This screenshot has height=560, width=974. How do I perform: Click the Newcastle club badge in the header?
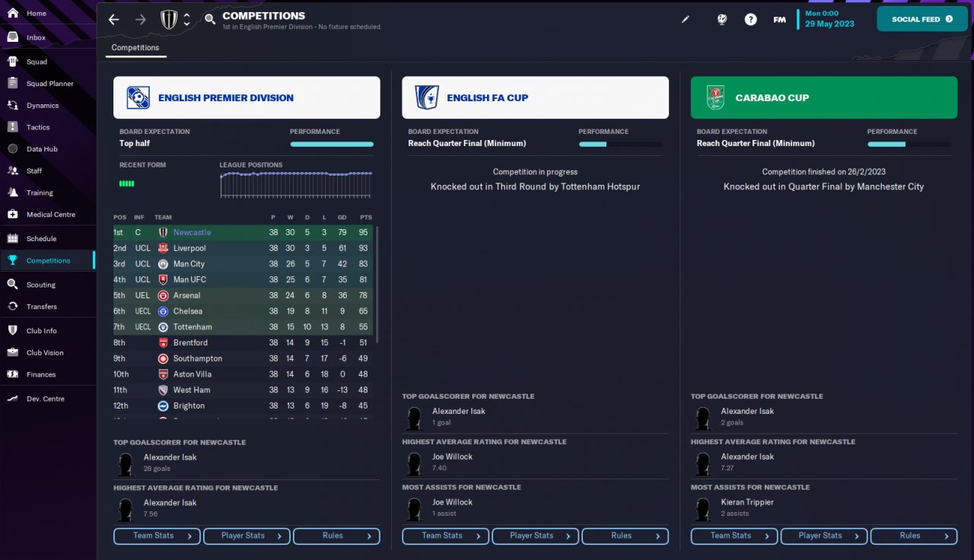click(169, 20)
